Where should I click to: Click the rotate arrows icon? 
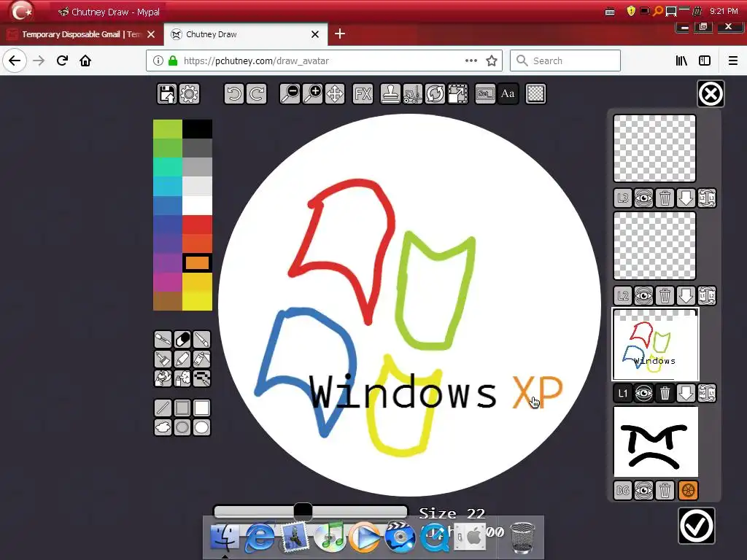coord(435,94)
